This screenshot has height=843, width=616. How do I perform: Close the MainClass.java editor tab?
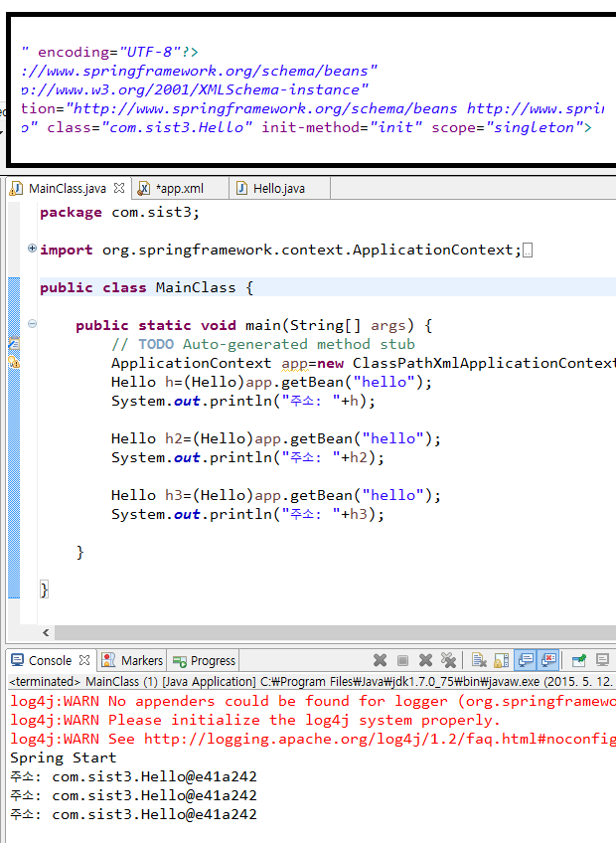tap(119, 188)
